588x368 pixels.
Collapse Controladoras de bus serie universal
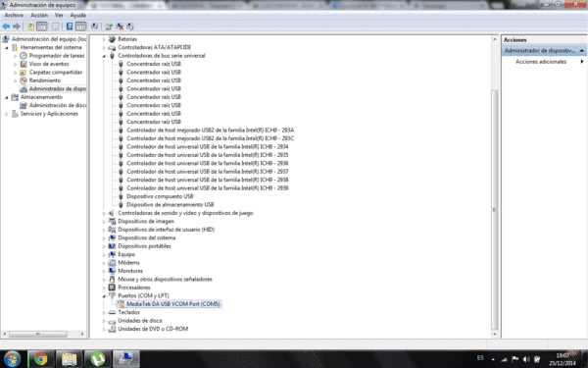(x=104, y=56)
